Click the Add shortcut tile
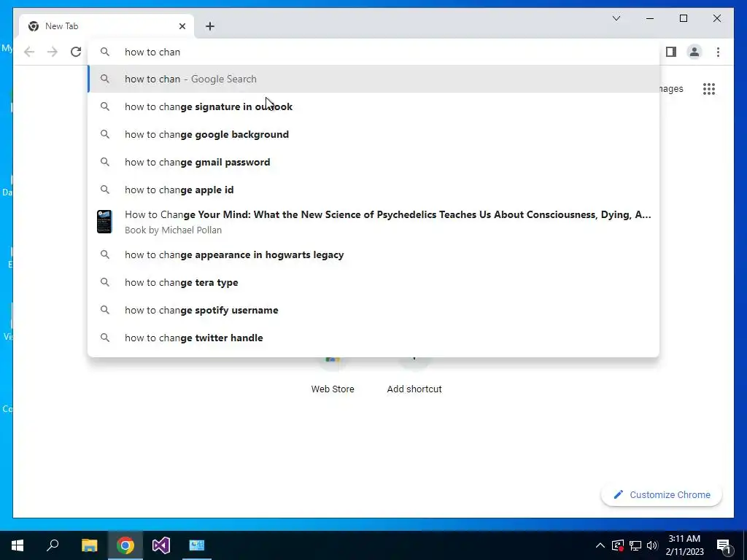The width and height of the screenshot is (747, 560). (414, 376)
